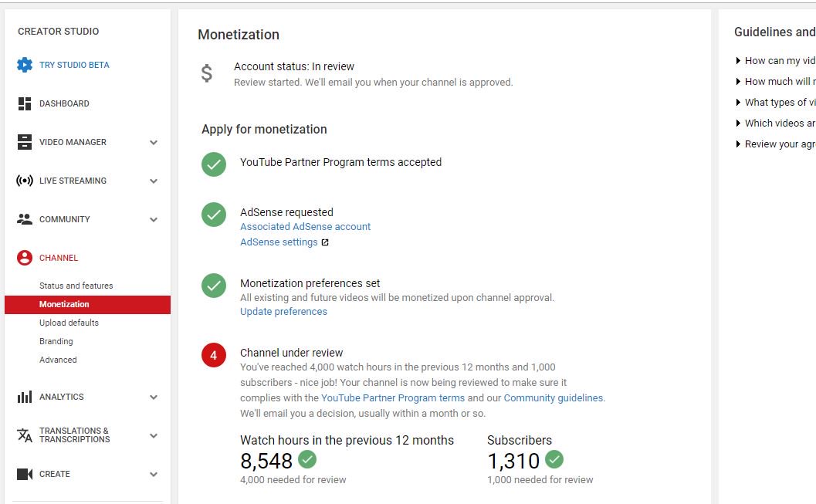Image resolution: width=816 pixels, height=504 pixels.
Task: Click green check next to 8,548 watch hours
Action: 307,459
